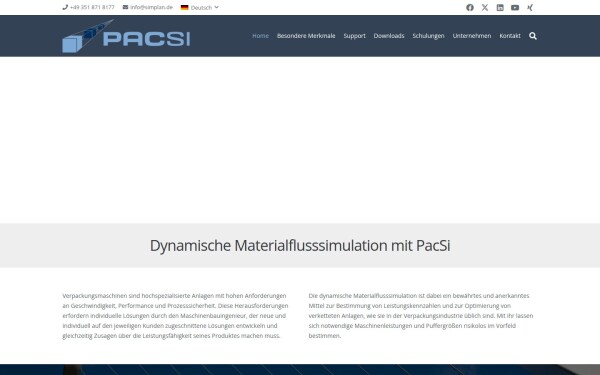Open the Facebook social icon
The width and height of the screenshot is (600, 375).
(470, 8)
